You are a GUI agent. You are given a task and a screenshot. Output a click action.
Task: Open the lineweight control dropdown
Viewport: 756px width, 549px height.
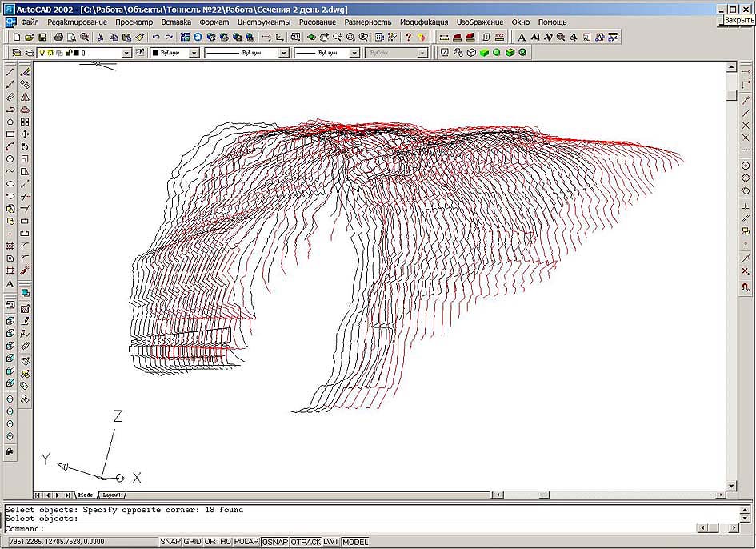click(354, 53)
